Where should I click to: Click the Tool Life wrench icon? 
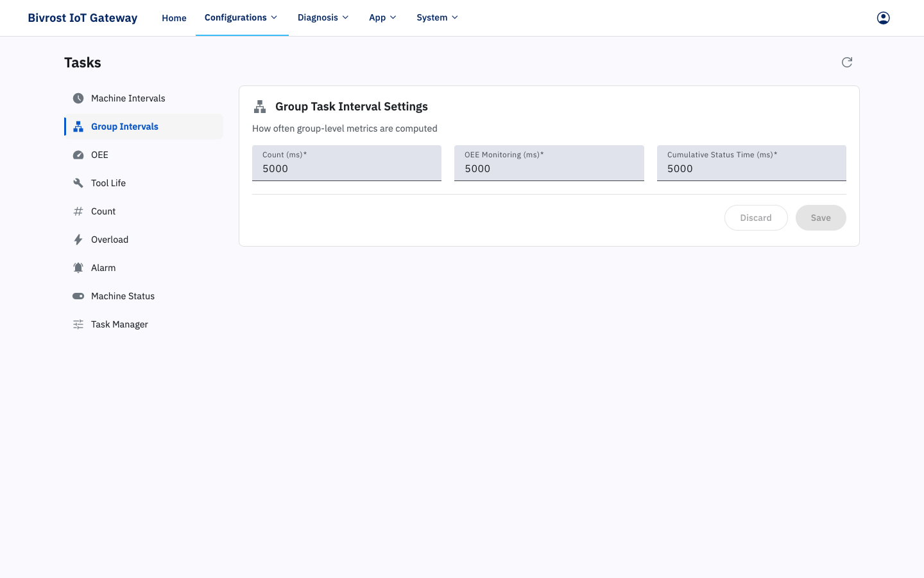coord(78,183)
